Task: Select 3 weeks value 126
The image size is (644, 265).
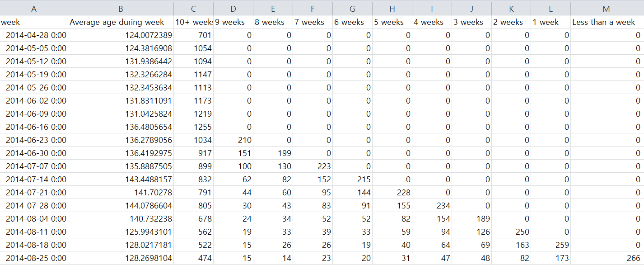Action: [x=471, y=232]
